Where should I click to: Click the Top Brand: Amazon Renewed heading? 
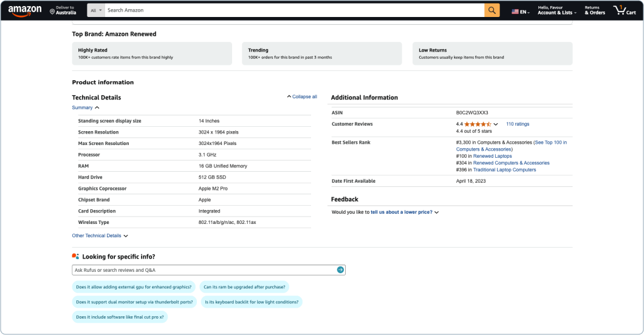click(x=114, y=34)
